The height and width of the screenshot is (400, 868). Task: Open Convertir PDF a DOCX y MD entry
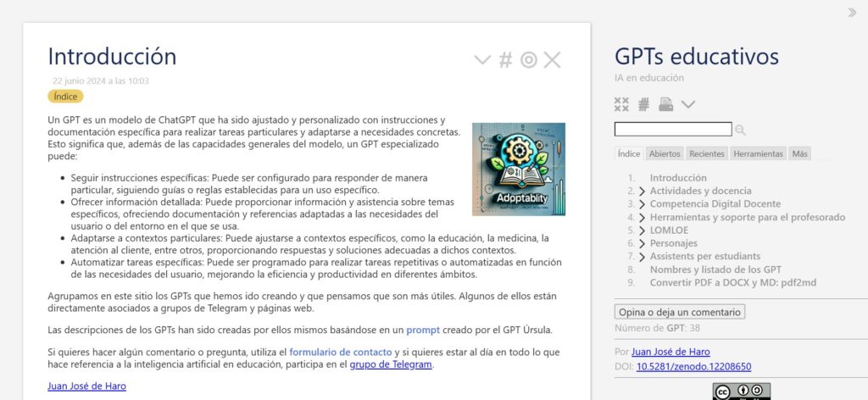(x=733, y=283)
